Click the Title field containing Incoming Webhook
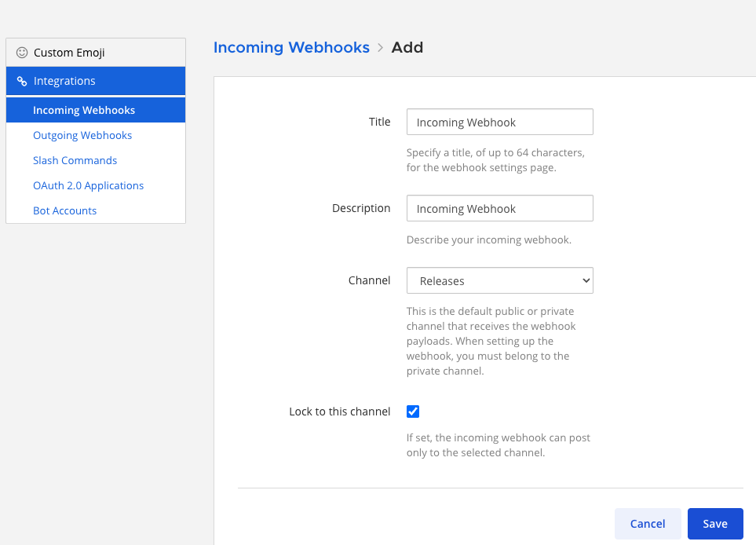 pyautogui.click(x=499, y=122)
